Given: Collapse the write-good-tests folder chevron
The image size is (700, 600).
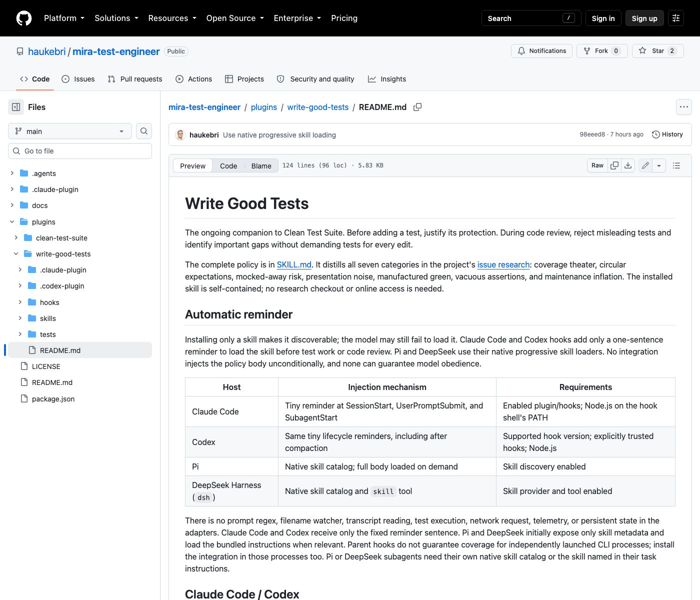Looking at the screenshot, I should 16,254.
